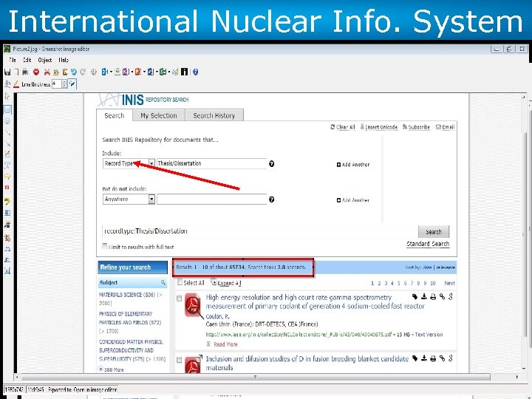Screen dimensions: 532x399
Task: Click the horizontal scrollbar of the editor canvas
Action: click(x=256, y=377)
